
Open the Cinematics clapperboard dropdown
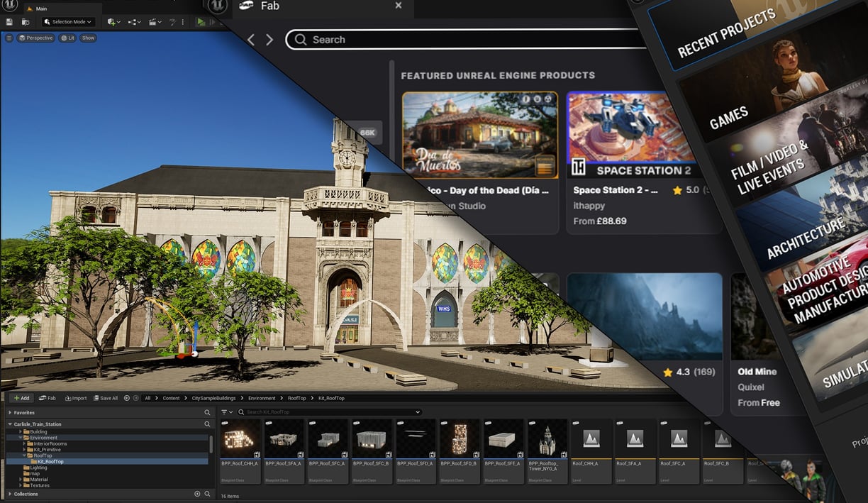pyautogui.click(x=154, y=22)
